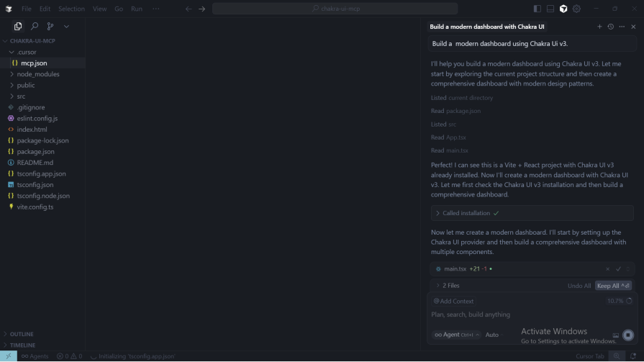Toggle the AI chat pane
Image resolution: width=644 pixels, height=362 pixels.
(563, 9)
